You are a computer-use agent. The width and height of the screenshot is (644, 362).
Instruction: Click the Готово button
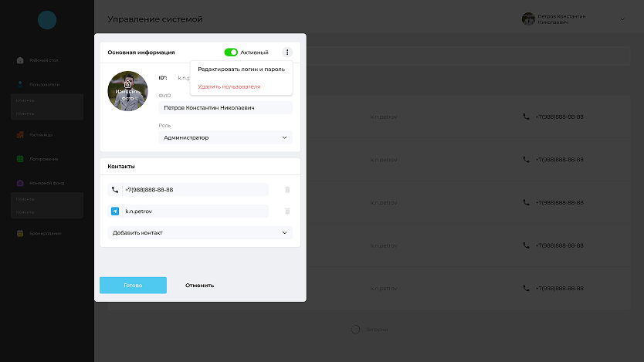click(133, 286)
